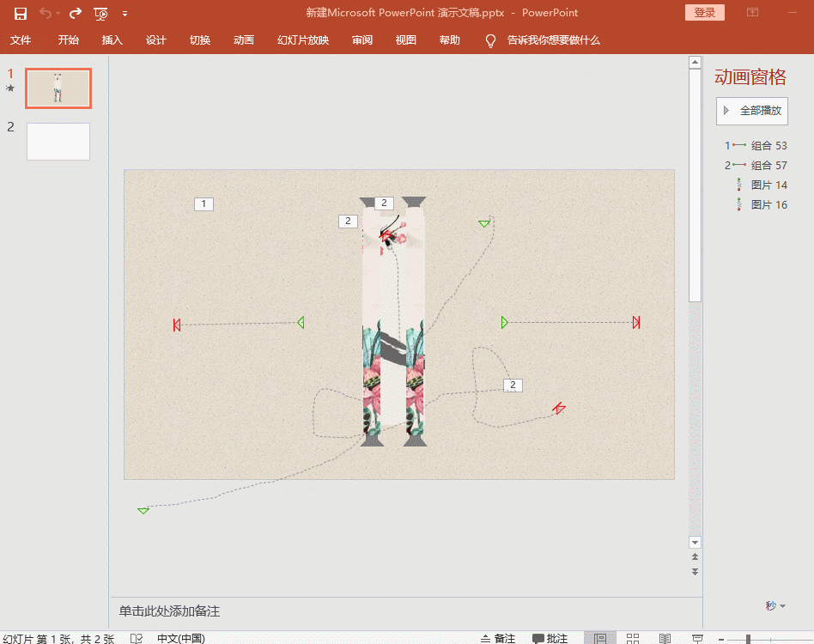Start Slide Show view icon in status bar
Screen dimensions: 814x644
pos(698,638)
